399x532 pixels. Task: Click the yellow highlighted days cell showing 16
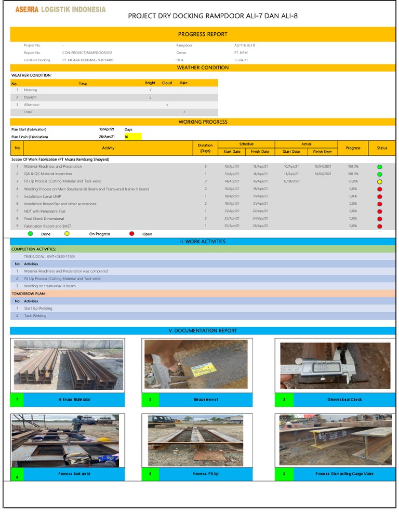pyautogui.click(x=132, y=137)
